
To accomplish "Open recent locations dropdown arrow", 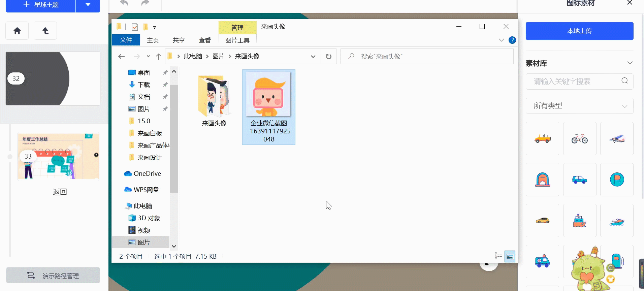I will (148, 56).
